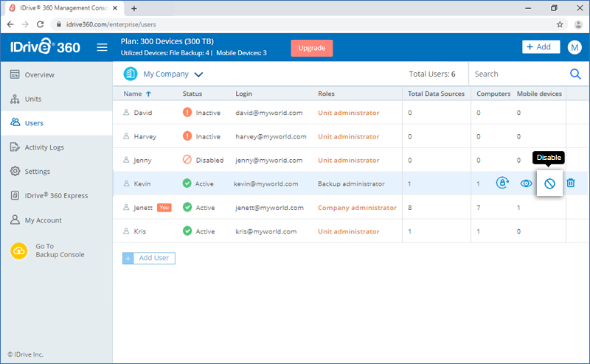Click the My Company link
The height and width of the screenshot is (364, 590).
165,74
